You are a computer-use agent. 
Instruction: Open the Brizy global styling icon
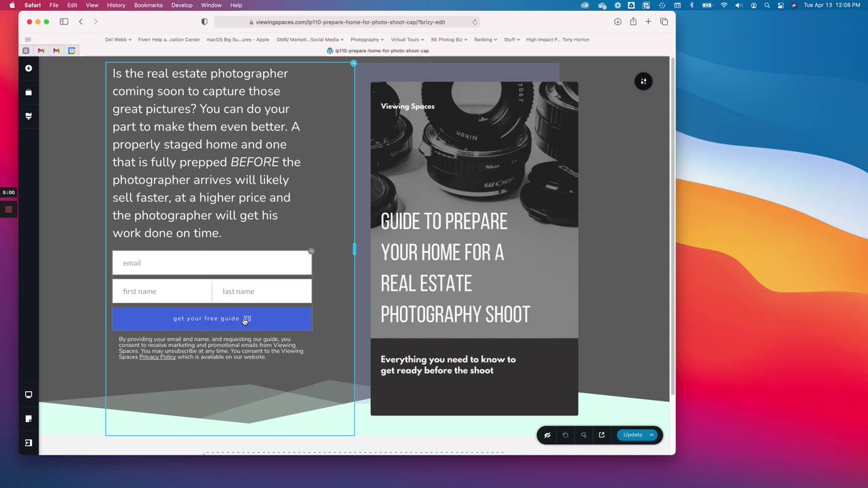point(28,116)
